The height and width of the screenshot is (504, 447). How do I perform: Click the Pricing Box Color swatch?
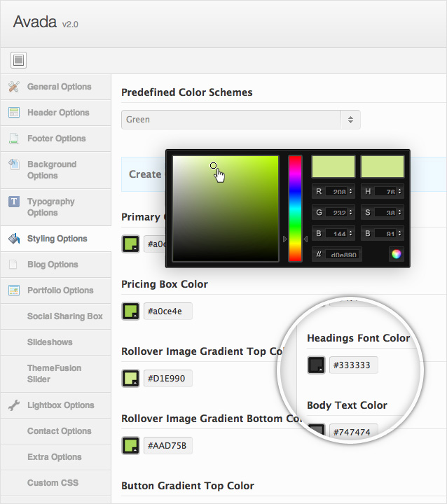pyautogui.click(x=130, y=311)
